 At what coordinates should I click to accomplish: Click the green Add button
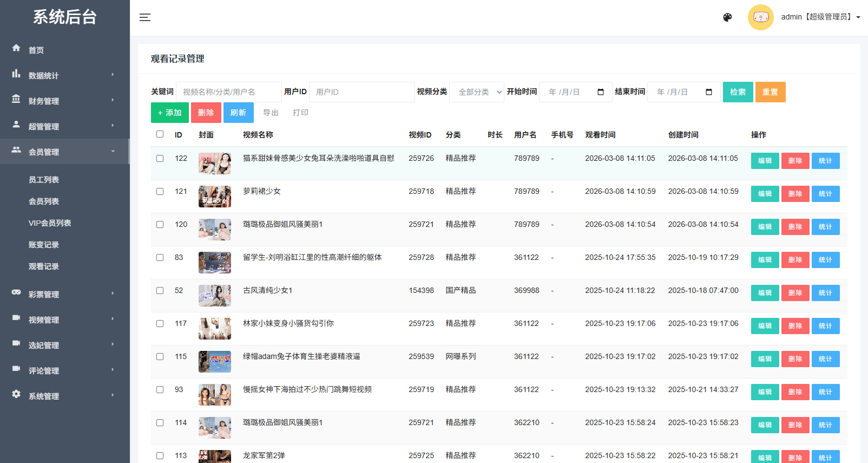click(x=169, y=113)
